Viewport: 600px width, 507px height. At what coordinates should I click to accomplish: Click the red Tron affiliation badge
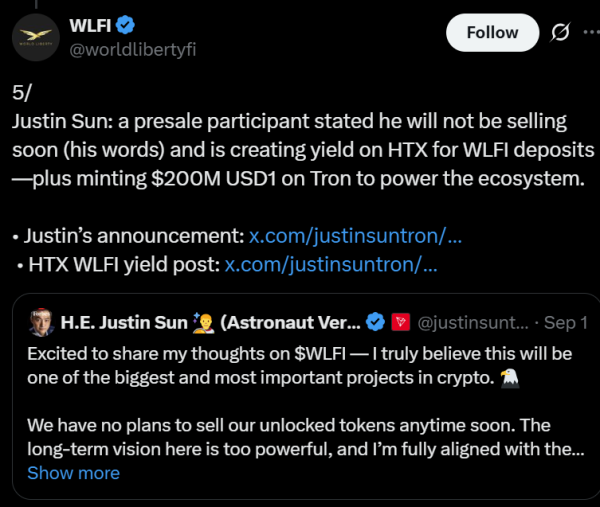(400, 322)
